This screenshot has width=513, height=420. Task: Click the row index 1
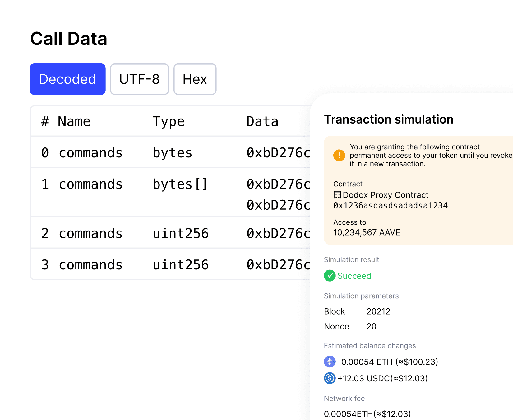pos(45,184)
